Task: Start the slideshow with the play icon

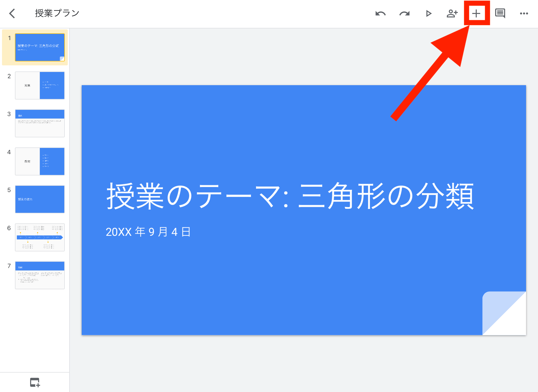Action: coord(428,13)
